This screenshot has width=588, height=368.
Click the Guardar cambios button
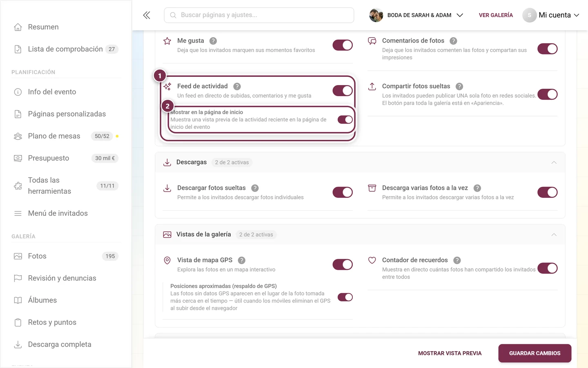tap(535, 353)
